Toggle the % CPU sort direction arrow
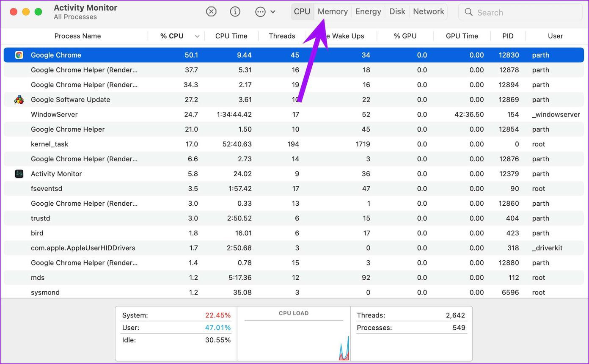This screenshot has width=589, height=364. tap(197, 36)
